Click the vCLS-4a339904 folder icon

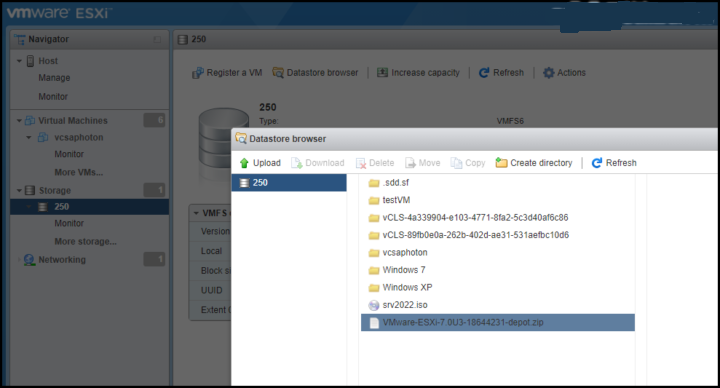374,218
